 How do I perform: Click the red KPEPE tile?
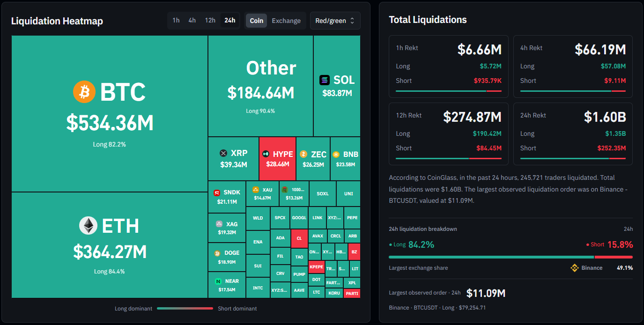(x=316, y=267)
